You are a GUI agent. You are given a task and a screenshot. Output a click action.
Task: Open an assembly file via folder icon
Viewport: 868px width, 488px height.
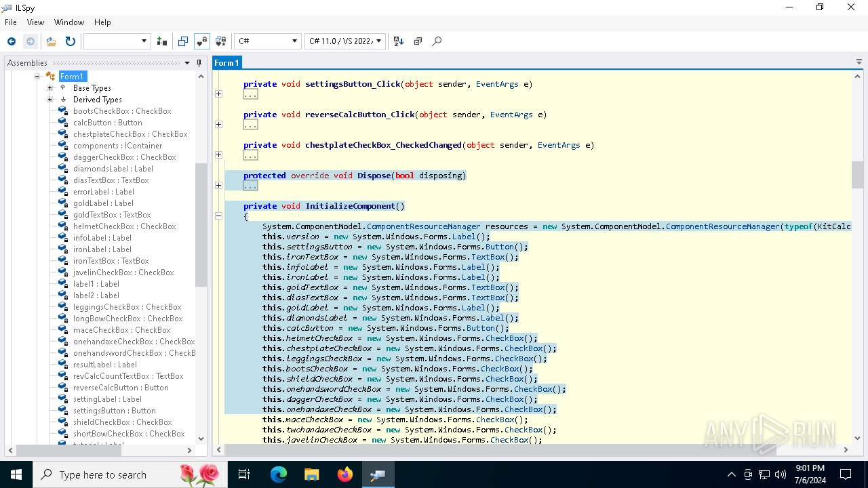point(51,41)
